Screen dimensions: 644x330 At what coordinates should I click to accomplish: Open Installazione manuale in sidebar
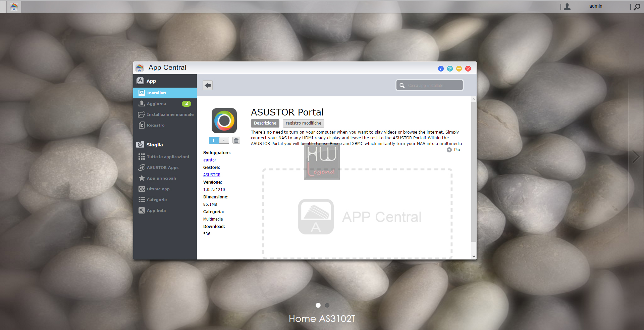point(165,114)
